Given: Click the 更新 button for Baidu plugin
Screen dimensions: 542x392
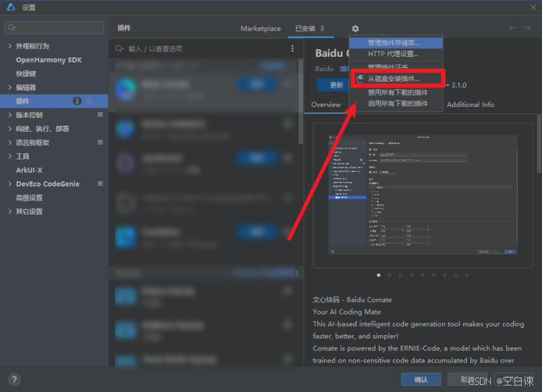Looking at the screenshot, I should point(333,85).
